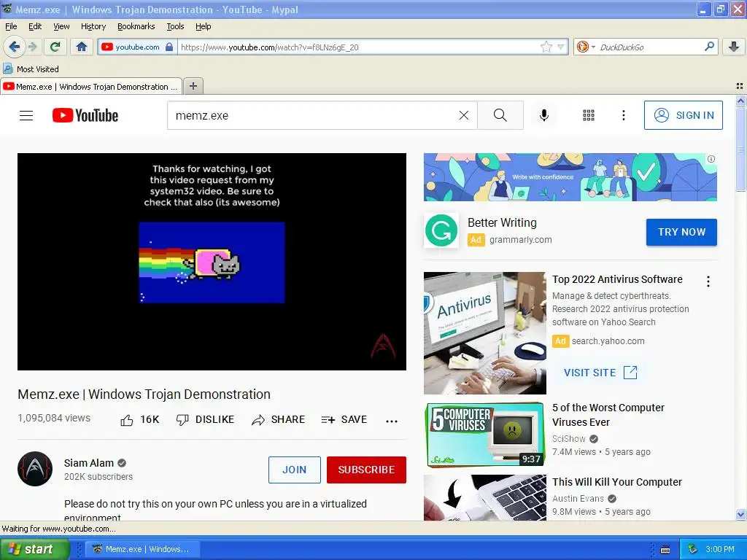
Task: Click the browser forward arrow
Action: (x=32, y=47)
